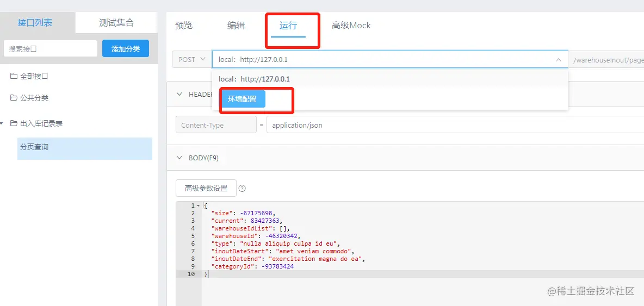
Task: Fold the JSON at line 1 arrow
Action: pos(199,205)
